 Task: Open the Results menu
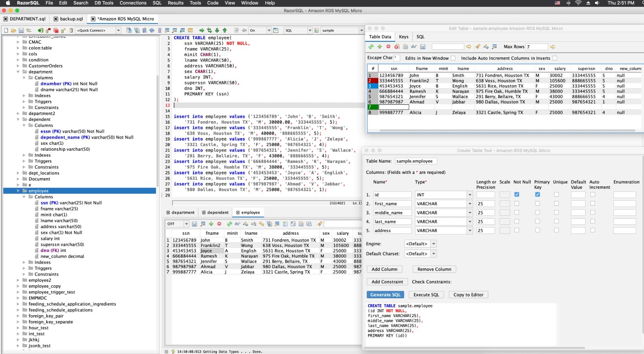(x=176, y=3)
